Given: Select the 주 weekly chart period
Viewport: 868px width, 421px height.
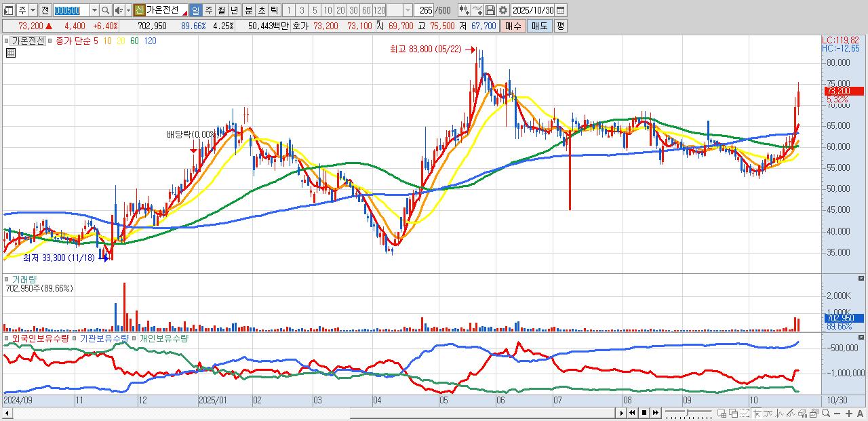Looking at the screenshot, I should click(208, 10).
